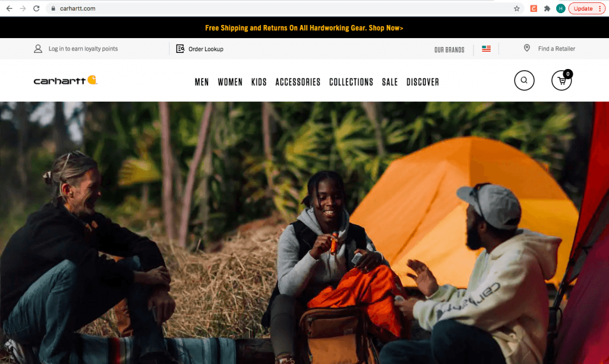Expand the COLLECTIONS menu
The width and height of the screenshot is (609, 364).
coord(351,82)
